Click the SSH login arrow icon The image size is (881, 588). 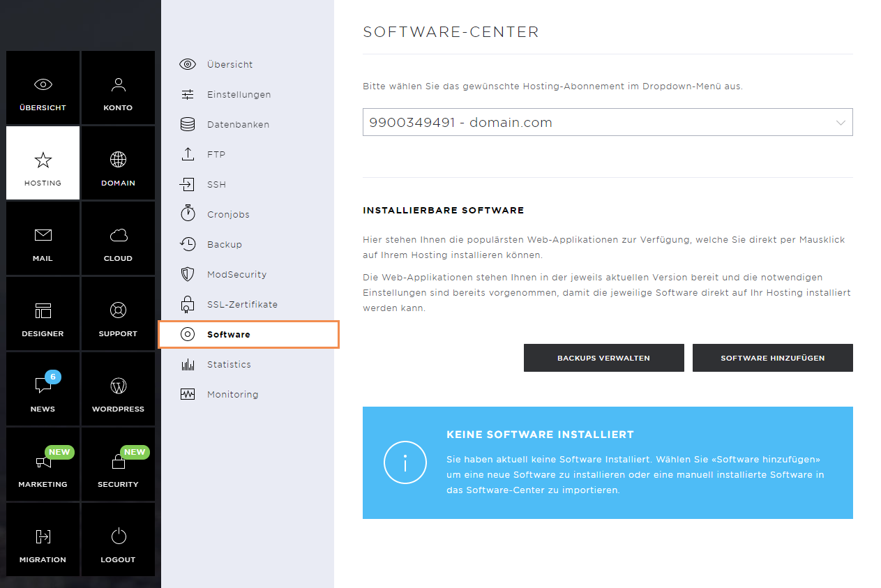pos(188,184)
